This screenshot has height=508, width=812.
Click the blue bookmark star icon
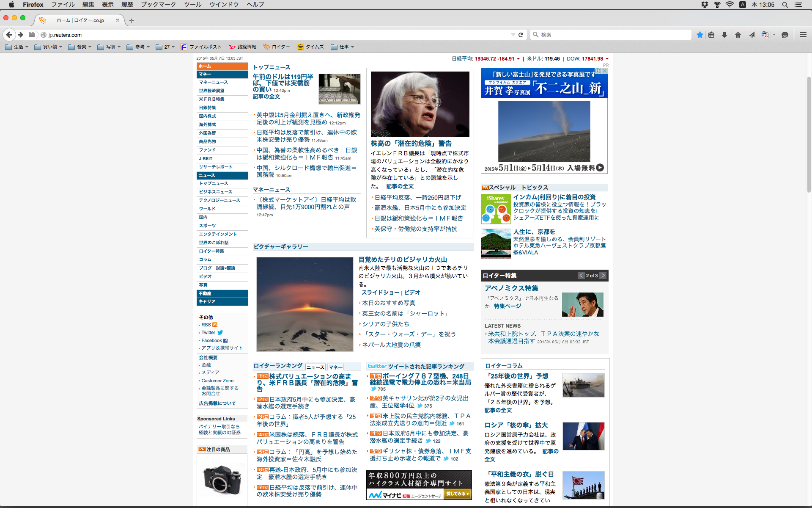coord(700,35)
